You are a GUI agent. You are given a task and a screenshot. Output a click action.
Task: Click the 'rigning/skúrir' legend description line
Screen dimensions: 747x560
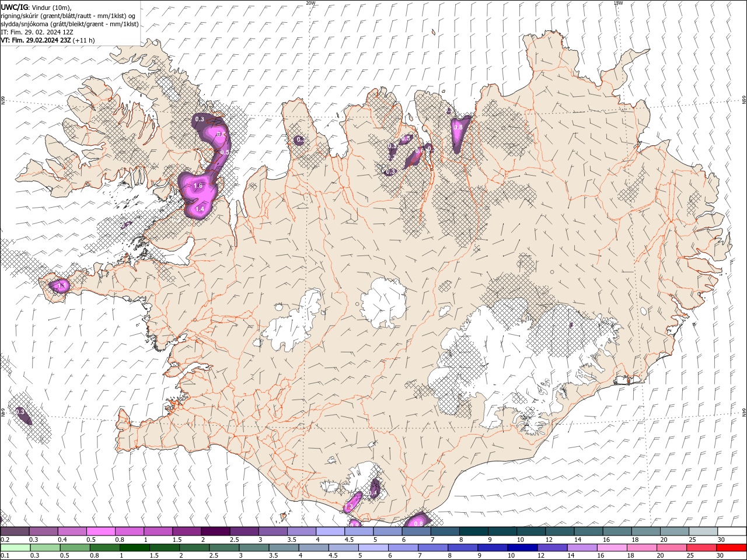pos(69,16)
